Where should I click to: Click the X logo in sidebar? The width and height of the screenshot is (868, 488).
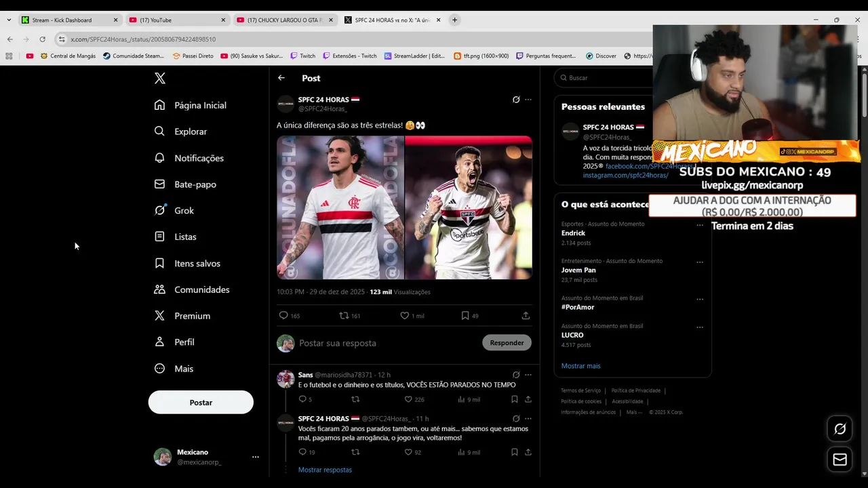coord(160,78)
